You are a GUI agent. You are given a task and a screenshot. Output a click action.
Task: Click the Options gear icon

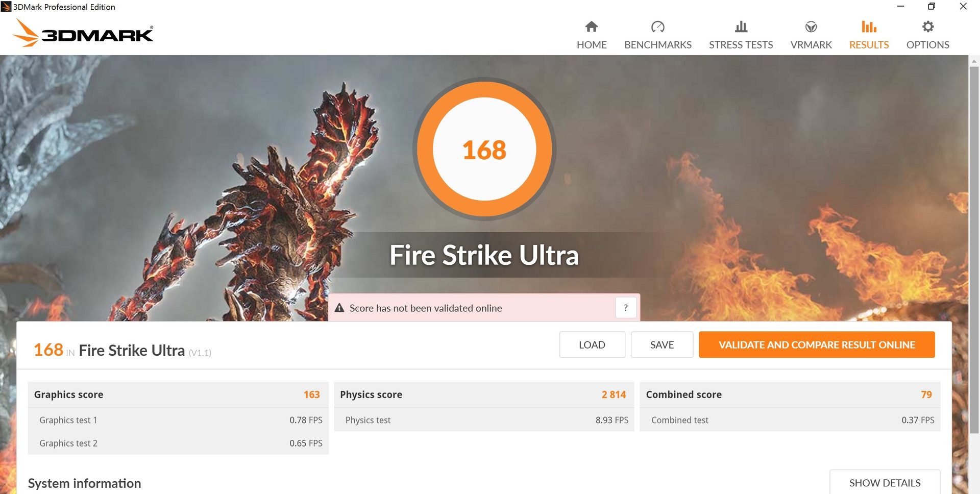tap(928, 26)
